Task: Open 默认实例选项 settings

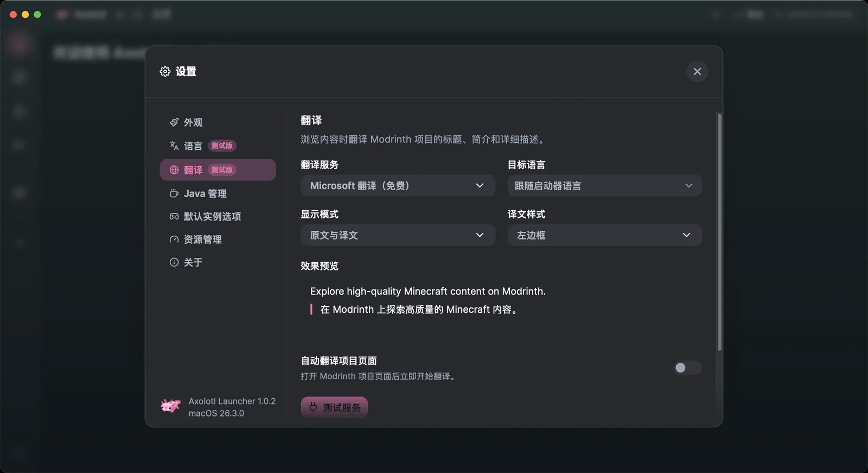Action: click(x=218, y=216)
